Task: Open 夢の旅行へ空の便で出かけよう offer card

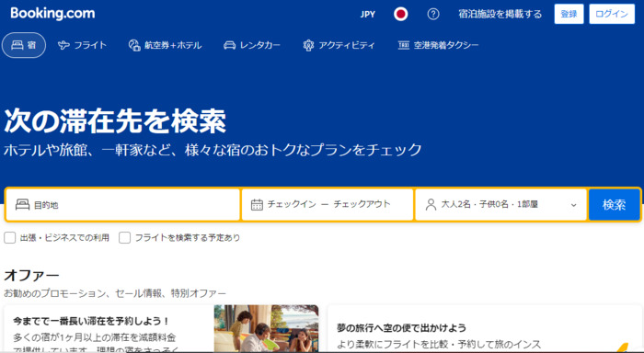Action: [x=485, y=328]
